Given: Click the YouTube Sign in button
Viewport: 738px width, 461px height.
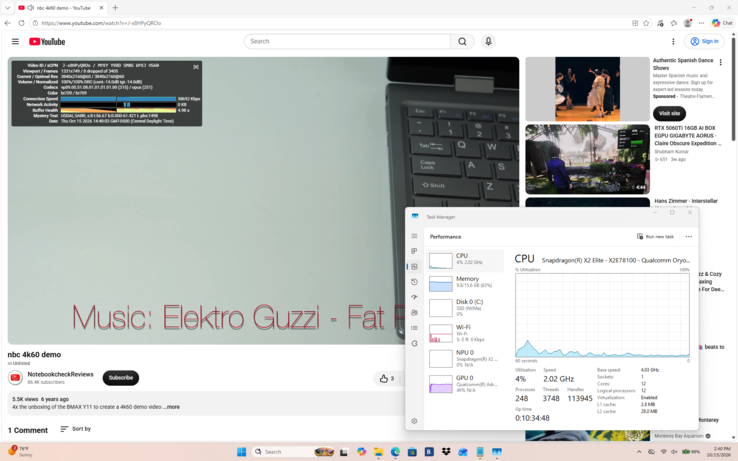Looking at the screenshot, I should point(704,41).
